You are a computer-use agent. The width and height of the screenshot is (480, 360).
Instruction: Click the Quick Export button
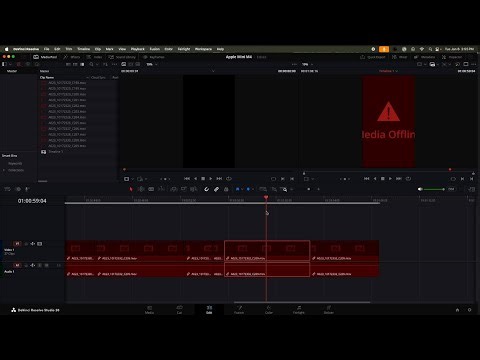click(x=372, y=57)
